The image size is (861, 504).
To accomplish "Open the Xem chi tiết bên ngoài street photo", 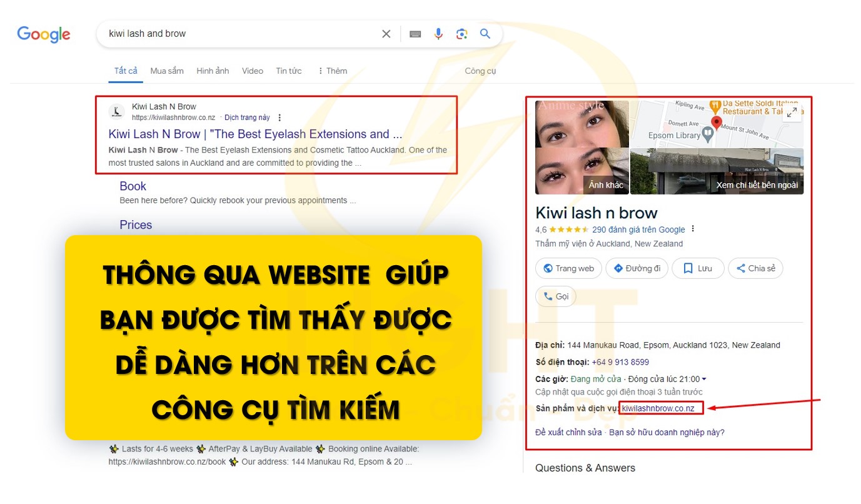I will (x=717, y=171).
